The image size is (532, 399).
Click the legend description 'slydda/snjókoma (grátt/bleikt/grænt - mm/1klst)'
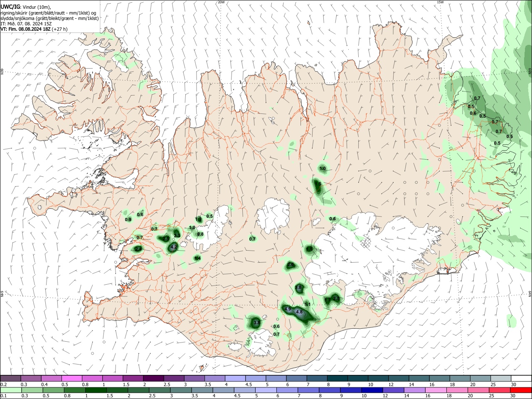49,18
